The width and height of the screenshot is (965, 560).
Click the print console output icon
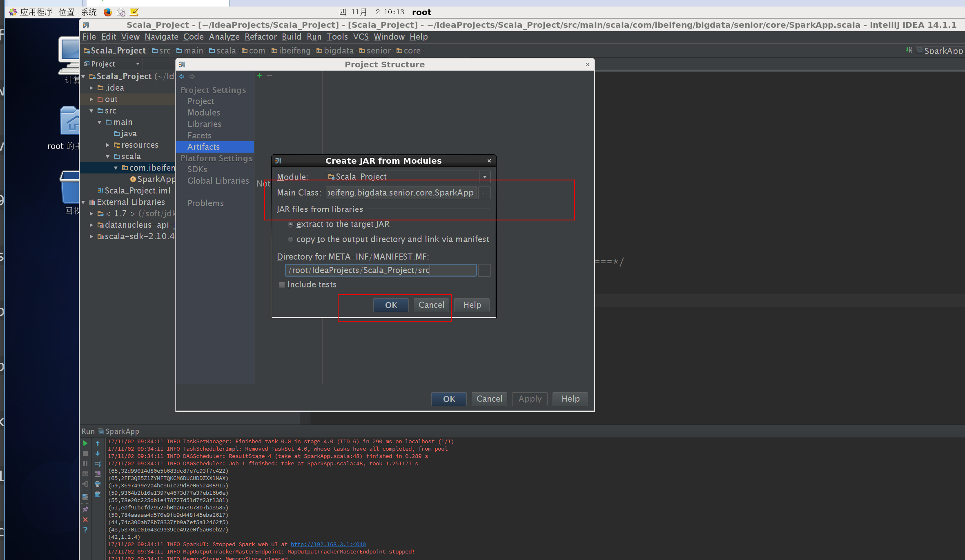pos(98,484)
